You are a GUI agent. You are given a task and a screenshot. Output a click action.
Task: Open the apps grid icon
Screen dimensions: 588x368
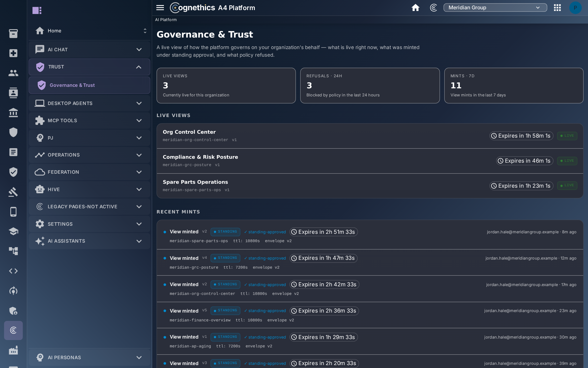tap(557, 8)
